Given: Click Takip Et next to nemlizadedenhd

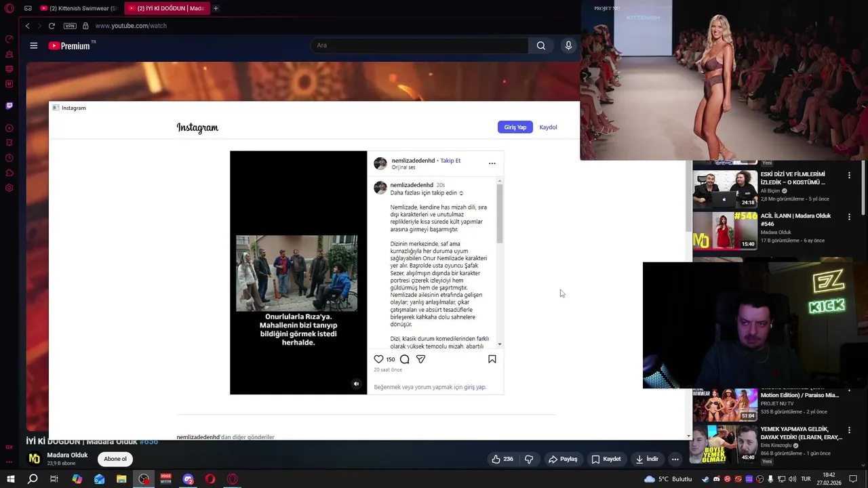Looking at the screenshot, I should (x=450, y=161).
